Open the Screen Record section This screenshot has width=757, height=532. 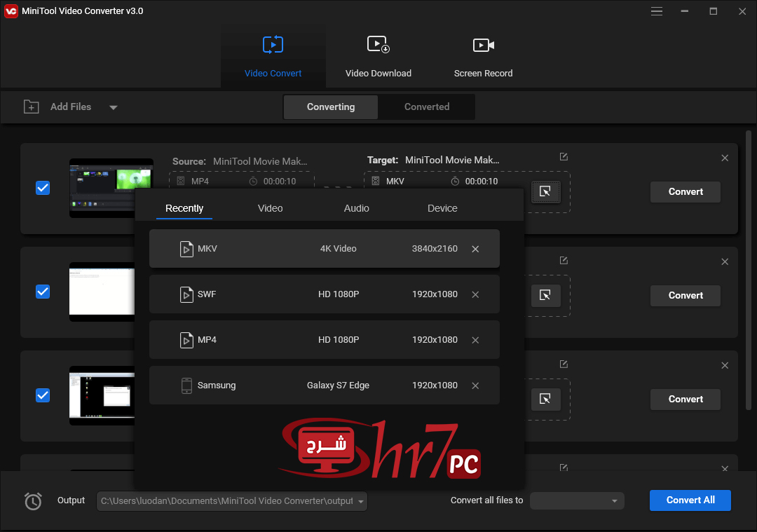pyautogui.click(x=483, y=57)
